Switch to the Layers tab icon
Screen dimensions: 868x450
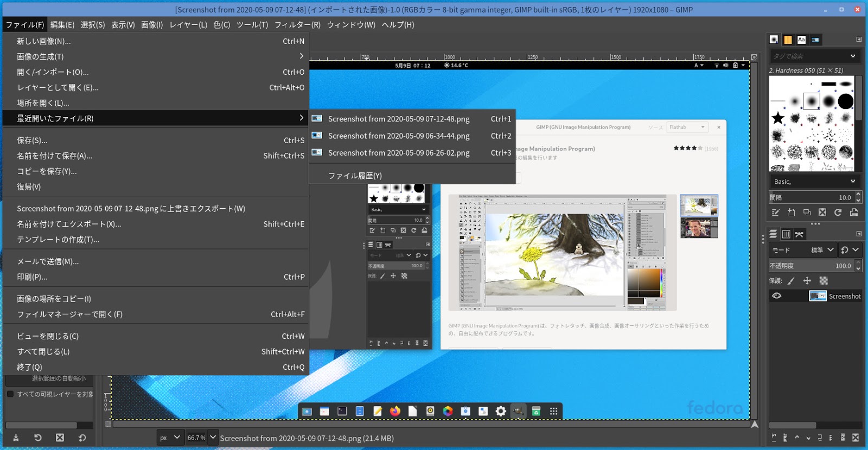click(x=773, y=234)
